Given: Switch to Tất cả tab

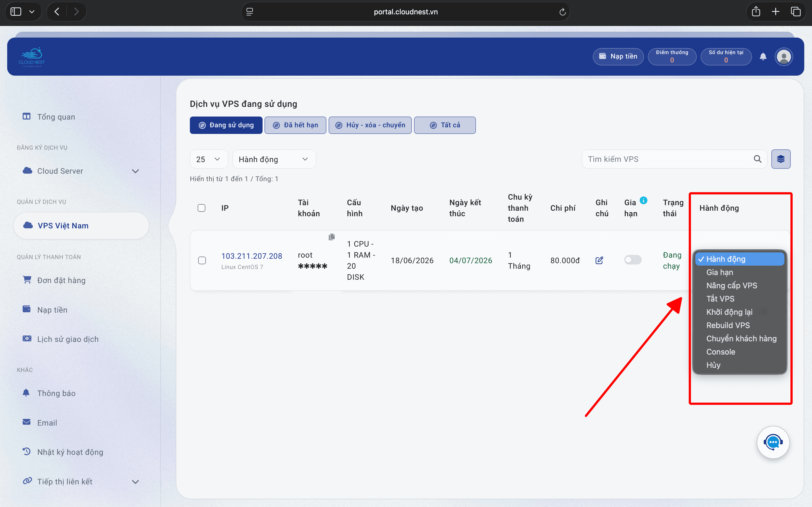Looking at the screenshot, I should 445,125.
